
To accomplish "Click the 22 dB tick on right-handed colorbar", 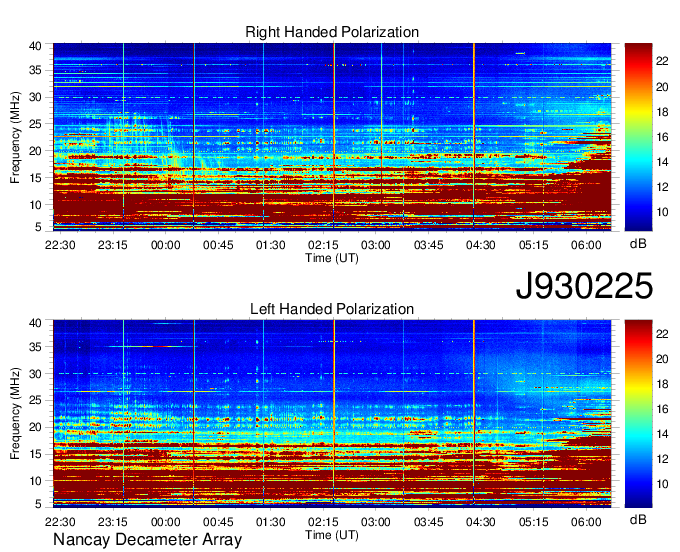I will pyautogui.click(x=662, y=61).
